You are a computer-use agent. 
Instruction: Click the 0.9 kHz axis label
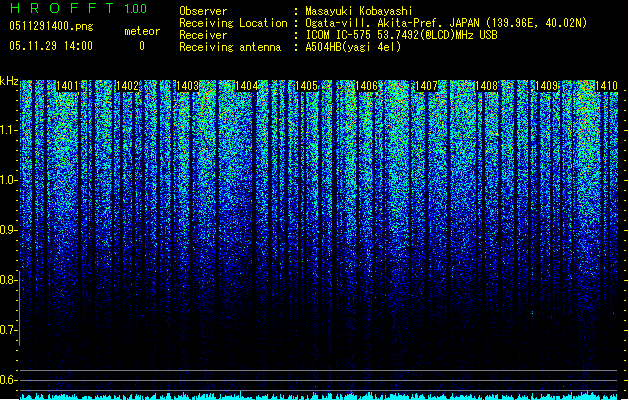pyautogui.click(x=9, y=230)
